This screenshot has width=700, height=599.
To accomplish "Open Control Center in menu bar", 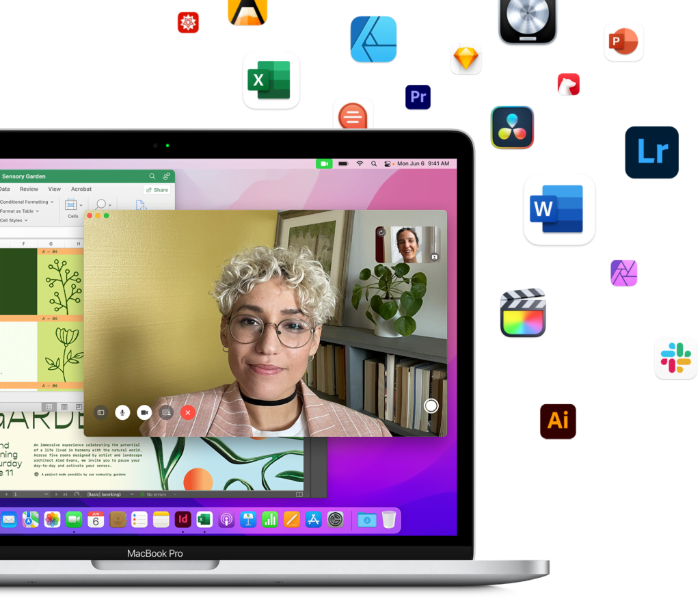I will tap(387, 163).
